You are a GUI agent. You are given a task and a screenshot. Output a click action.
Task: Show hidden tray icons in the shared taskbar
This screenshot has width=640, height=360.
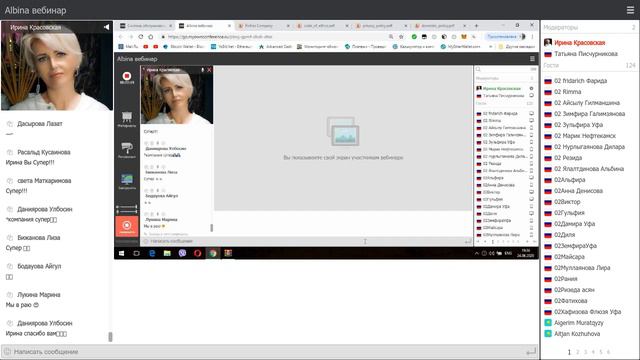476,253
